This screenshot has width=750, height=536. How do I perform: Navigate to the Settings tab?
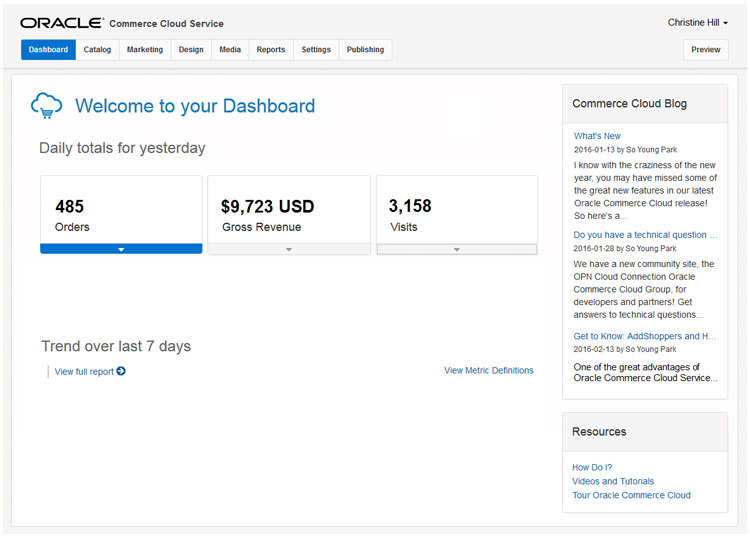click(x=316, y=50)
